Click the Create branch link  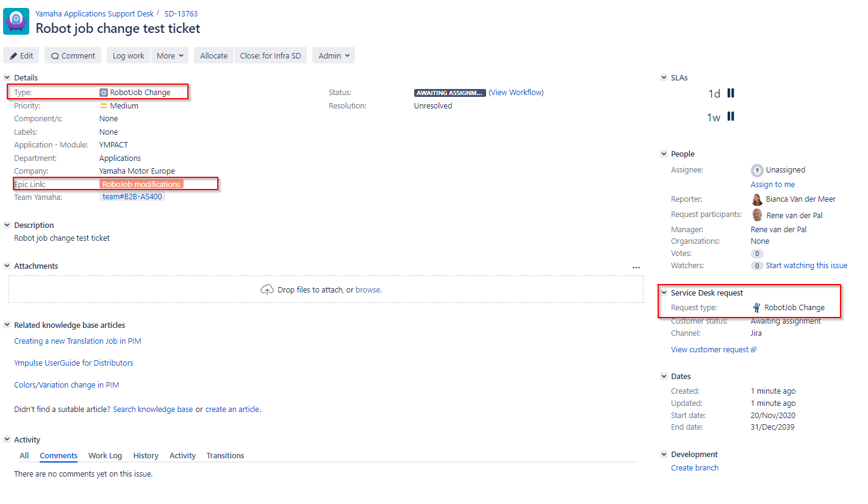(x=695, y=468)
